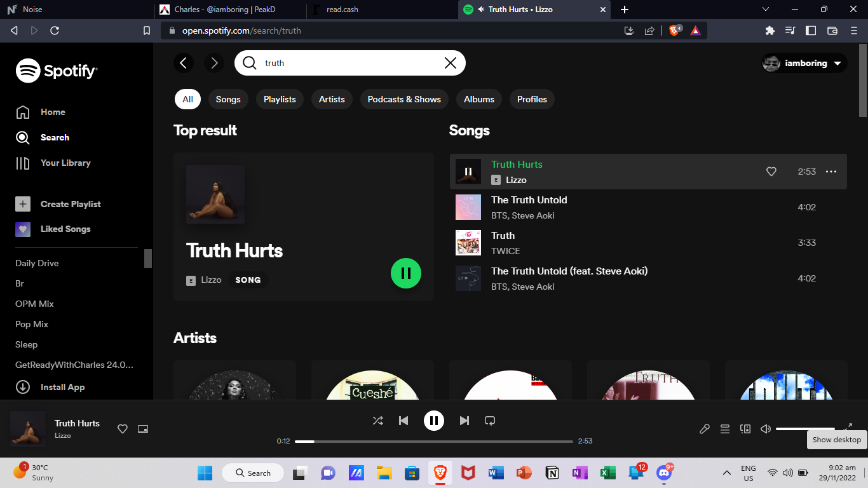The image size is (868, 488).
Task: Open the Sleep playlist
Action: tap(27, 344)
